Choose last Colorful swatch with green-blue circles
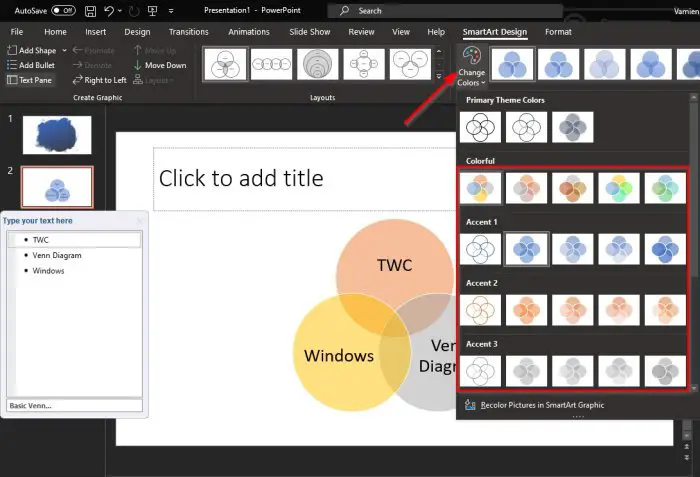Image resolution: width=700 pixels, height=477 pixels. pos(665,188)
